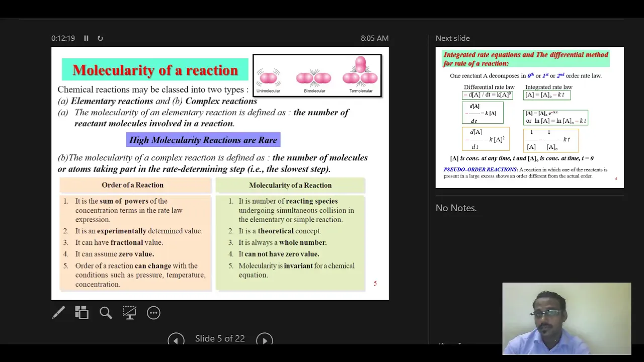Click the elapsed time 0:12:19
Image resolution: width=644 pixels, height=362 pixels.
point(63,38)
